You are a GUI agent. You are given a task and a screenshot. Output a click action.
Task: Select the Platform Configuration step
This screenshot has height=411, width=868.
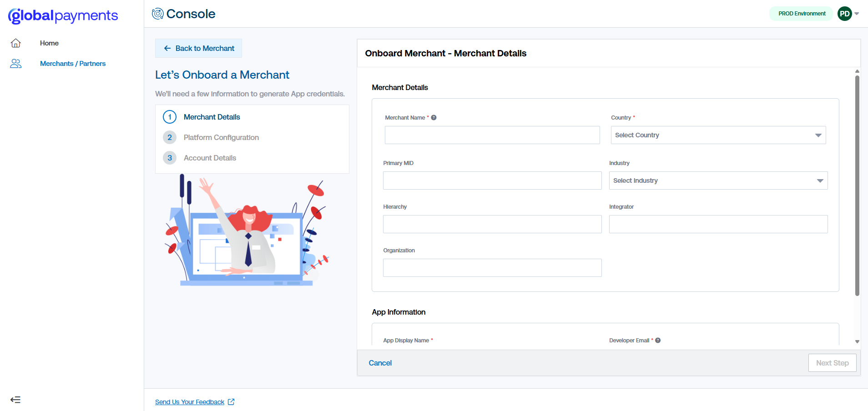(x=221, y=137)
